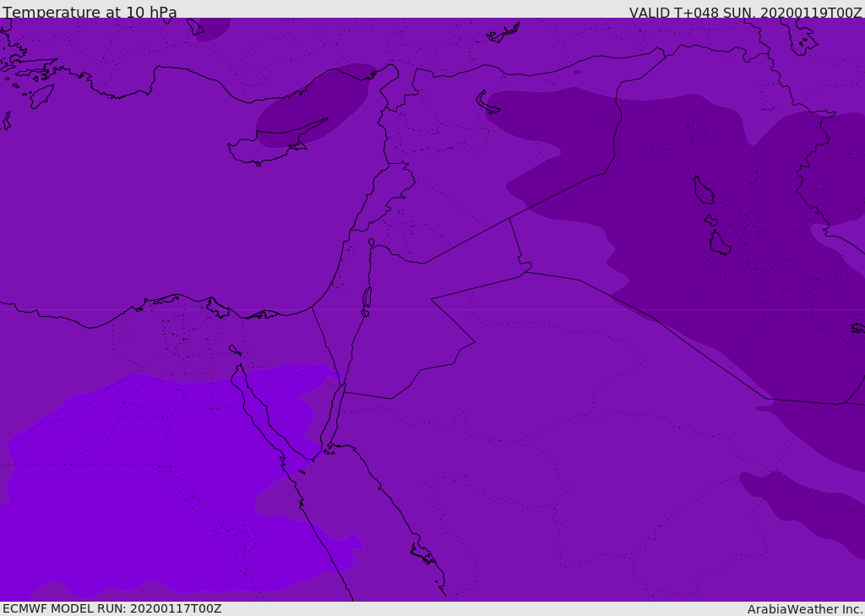Click the VALID T+048 timestamp text
The image size is (865, 616).
pos(745,13)
